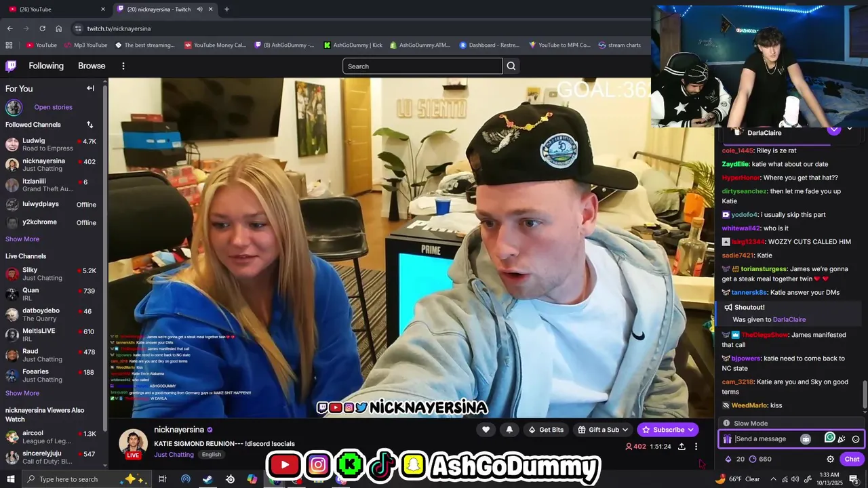Open Ludwig channel in sidebar
This screenshot has height=488, width=868.
(x=52, y=144)
